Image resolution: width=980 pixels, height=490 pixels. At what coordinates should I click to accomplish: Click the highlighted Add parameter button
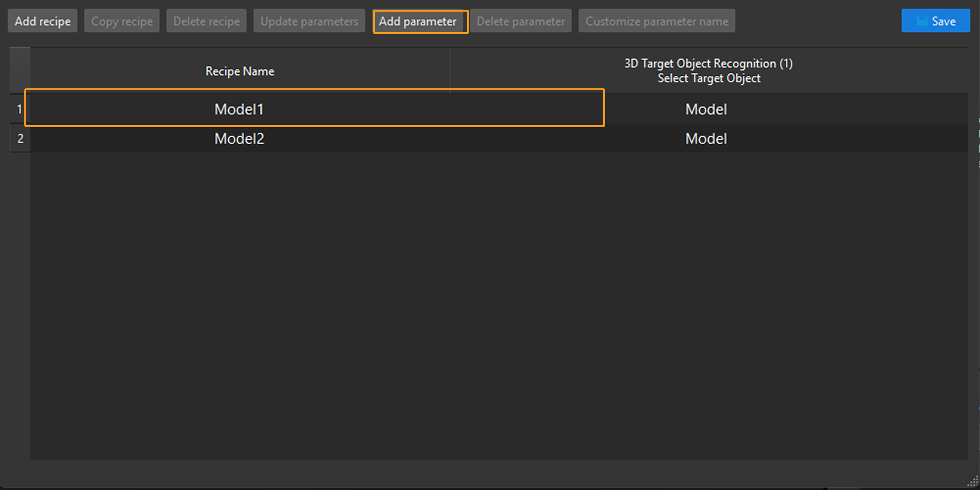tap(420, 21)
